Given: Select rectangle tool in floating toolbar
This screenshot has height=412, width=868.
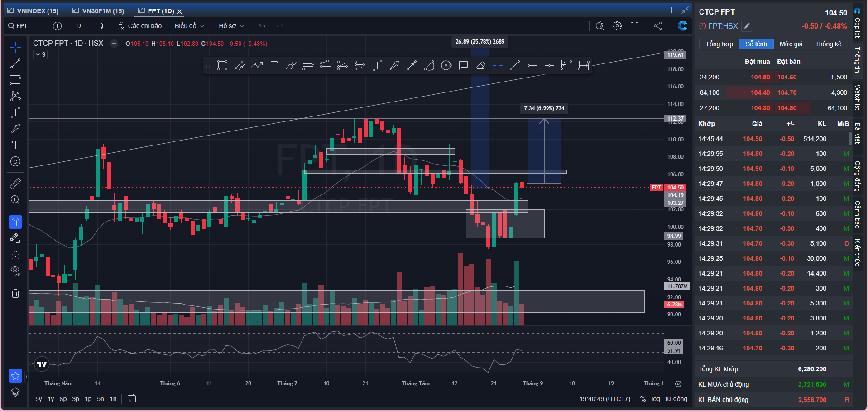Looking at the screenshot, I should click(x=222, y=66).
